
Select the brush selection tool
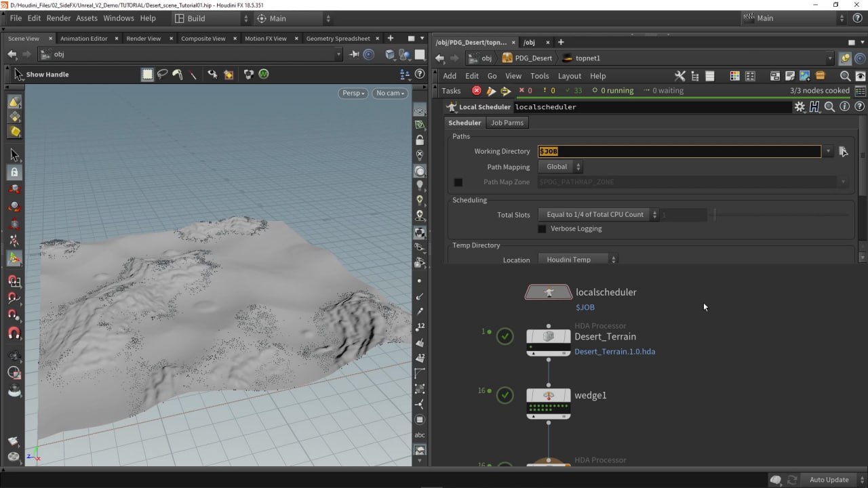(x=178, y=75)
